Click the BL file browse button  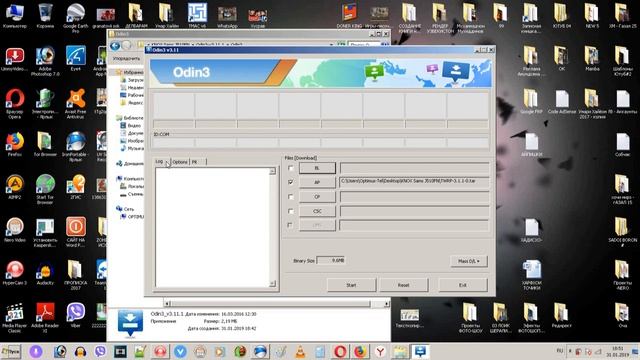point(317,168)
